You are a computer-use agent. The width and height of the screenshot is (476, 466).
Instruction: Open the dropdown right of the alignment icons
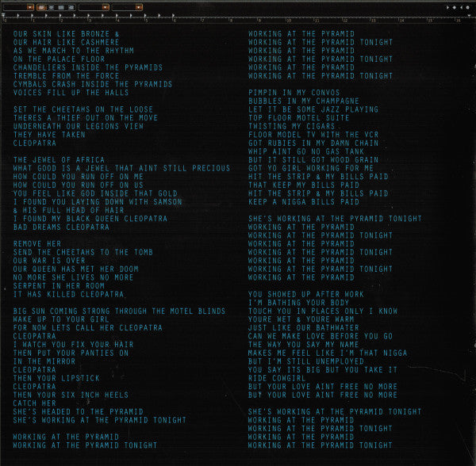click(94, 7)
